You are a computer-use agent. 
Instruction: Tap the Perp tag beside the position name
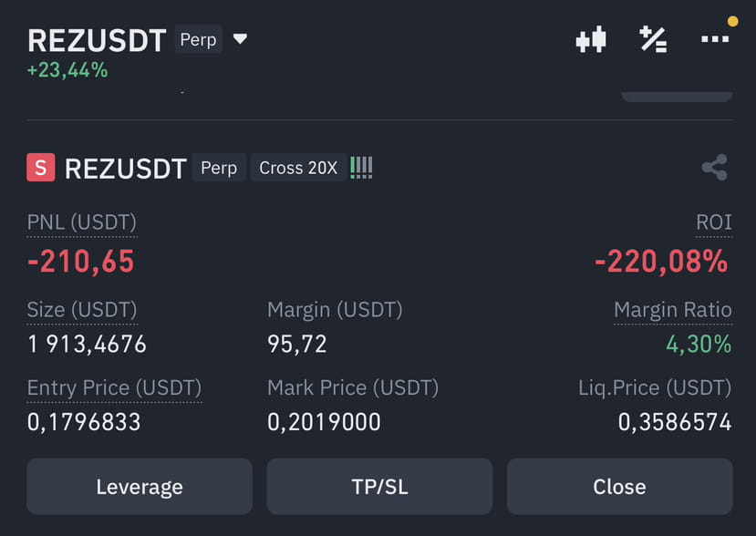219,168
